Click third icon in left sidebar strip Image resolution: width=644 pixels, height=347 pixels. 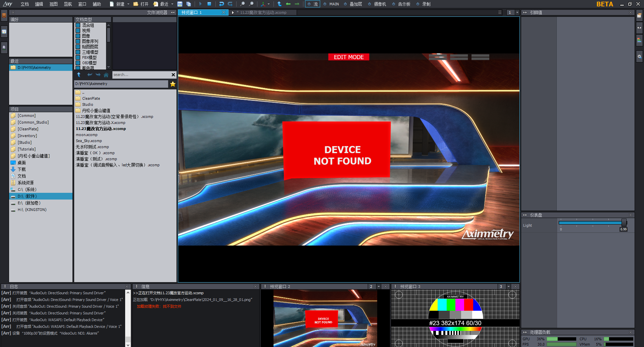(x=4, y=48)
